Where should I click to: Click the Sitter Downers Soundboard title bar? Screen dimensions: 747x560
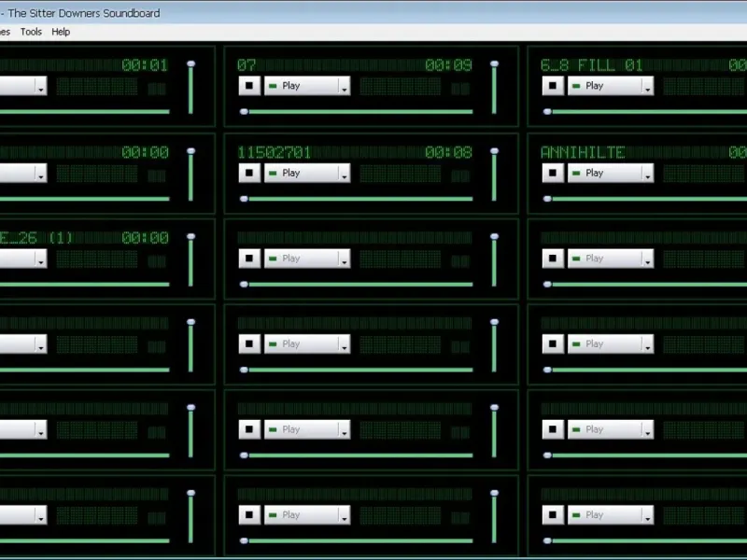click(373, 13)
